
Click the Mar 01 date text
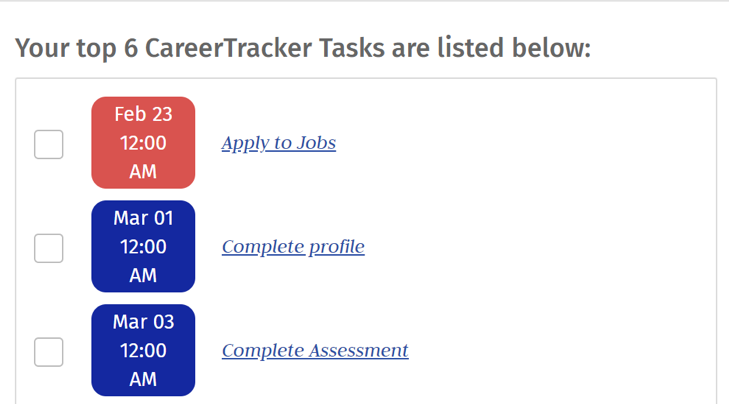(143, 218)
